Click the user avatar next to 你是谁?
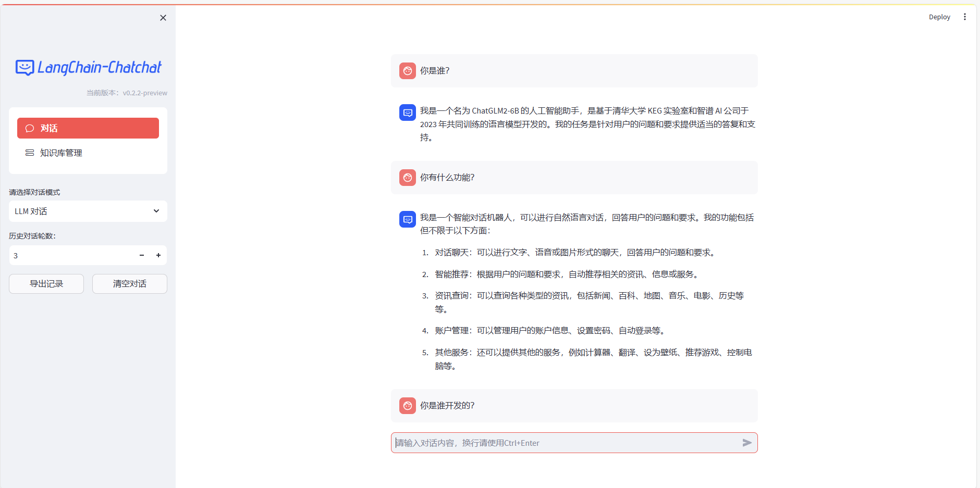 408,71
